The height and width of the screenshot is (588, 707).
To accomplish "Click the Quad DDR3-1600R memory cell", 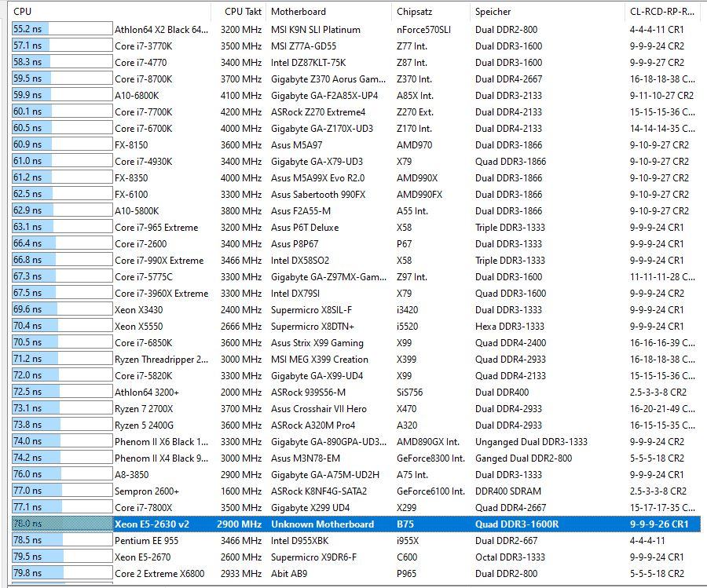I will [517, 524].
